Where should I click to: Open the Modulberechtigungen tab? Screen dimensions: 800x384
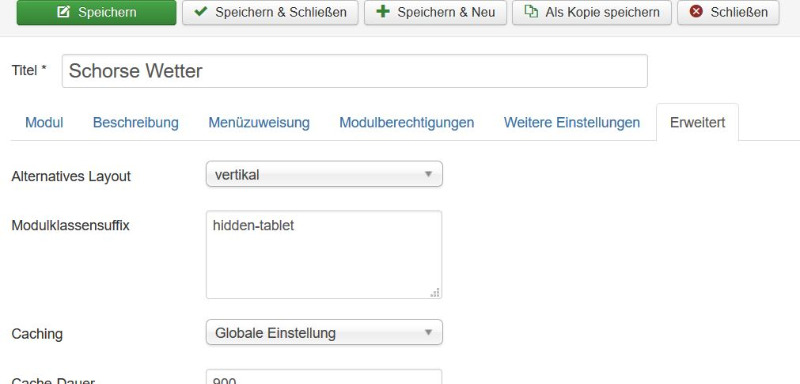click(x=407, y=123)
